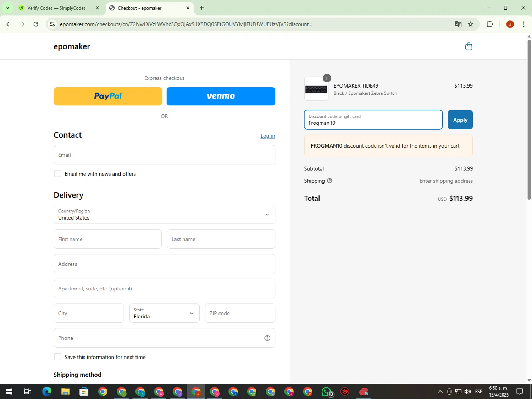Open the ESP language indicator

tap(478, 392)
